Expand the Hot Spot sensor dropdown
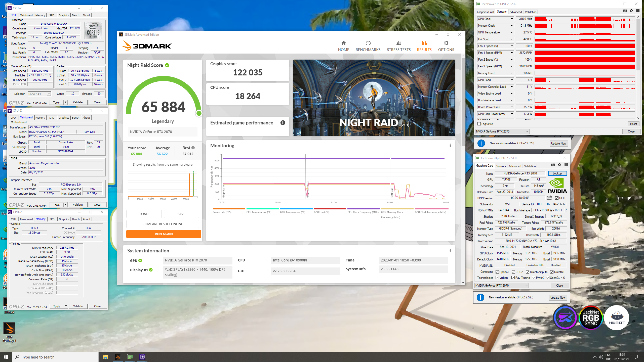Screen dimensions: 644x362 (511, 39)
